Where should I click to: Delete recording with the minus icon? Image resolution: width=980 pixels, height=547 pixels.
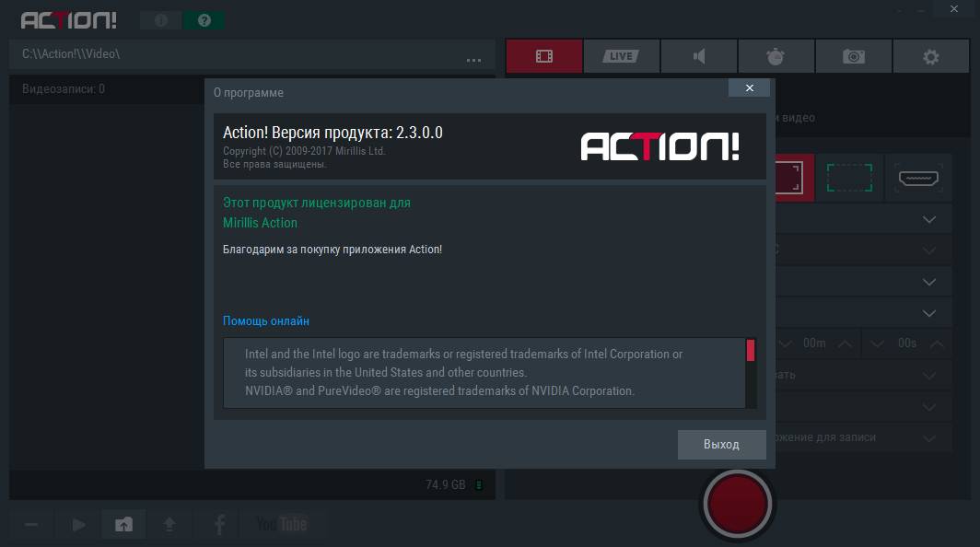(31, 525)
